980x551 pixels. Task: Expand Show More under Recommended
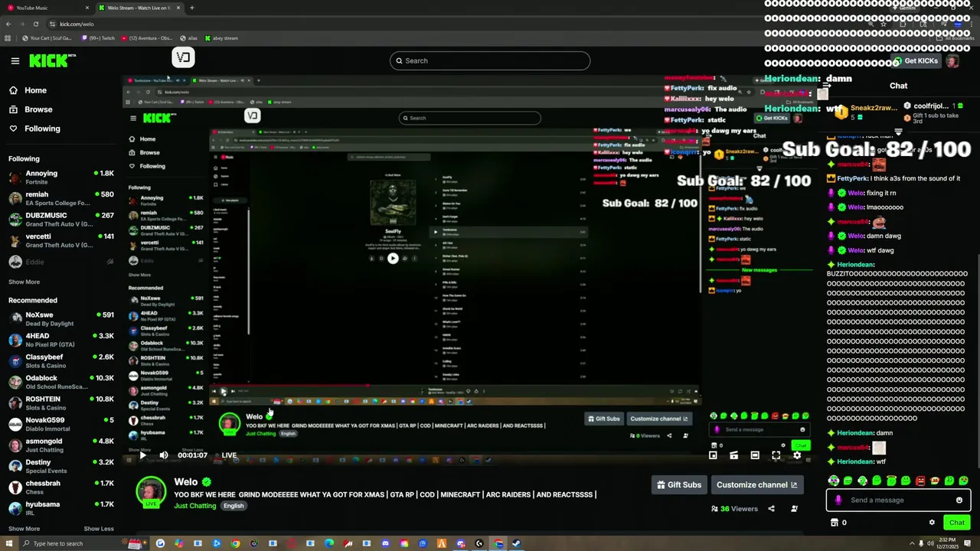24,529
